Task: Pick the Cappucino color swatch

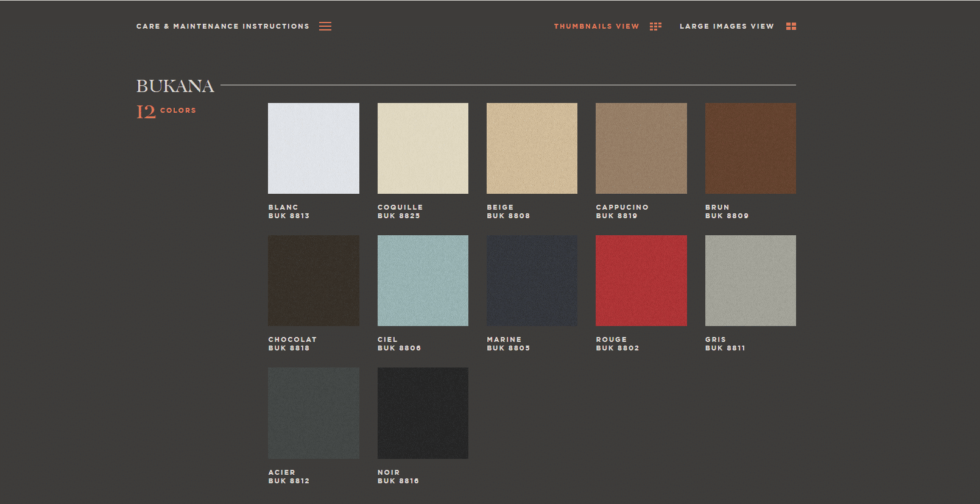Action: pyautogui.click(x=641, y=148)
